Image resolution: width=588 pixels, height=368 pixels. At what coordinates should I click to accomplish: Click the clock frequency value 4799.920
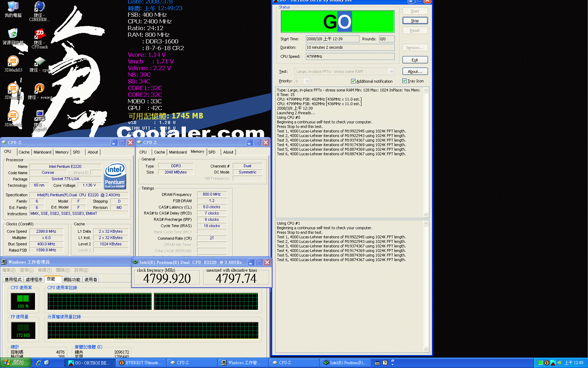pos(167,279)
